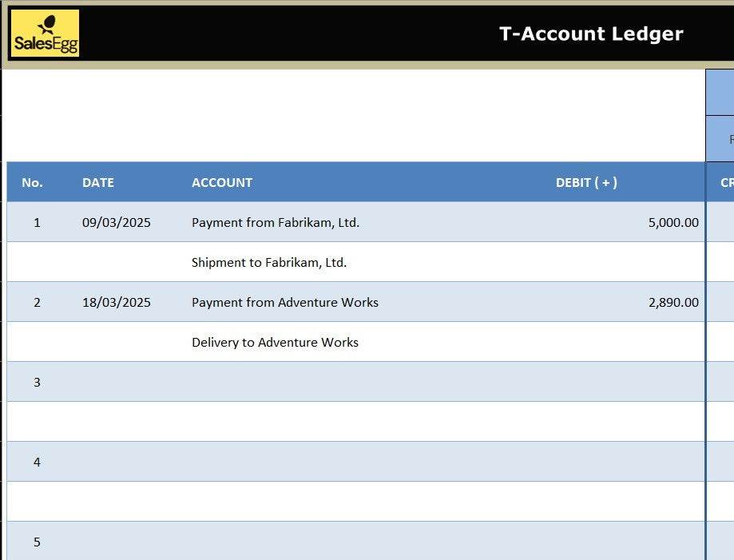Click entry number 1 cell
Viewport: 734px width, 560px height.
[37, 223]
